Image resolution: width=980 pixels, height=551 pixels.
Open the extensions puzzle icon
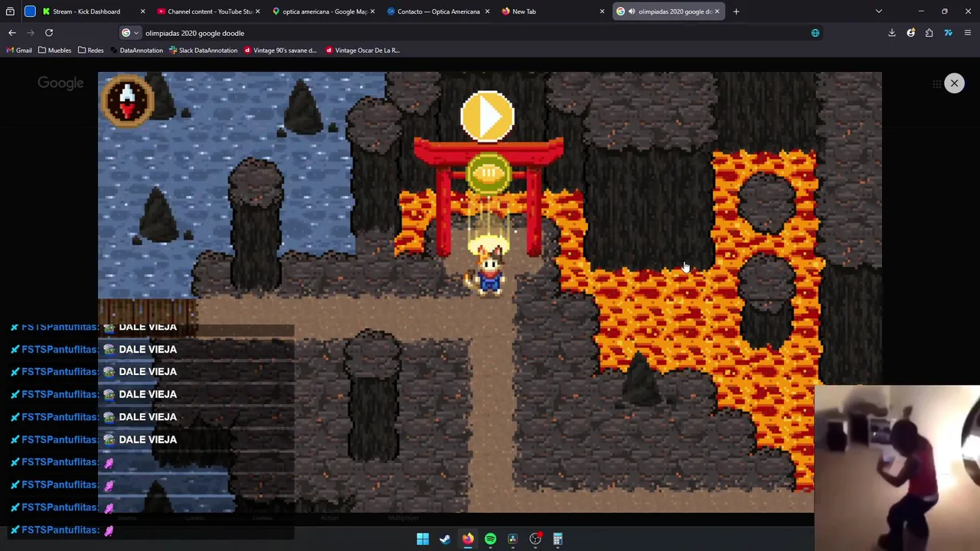929,33
